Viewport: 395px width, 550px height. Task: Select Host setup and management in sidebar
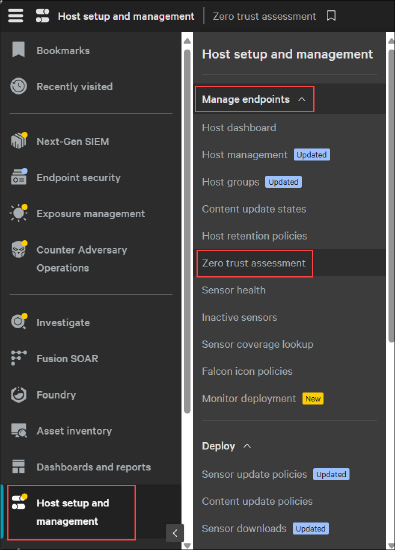tap(73, 512)
